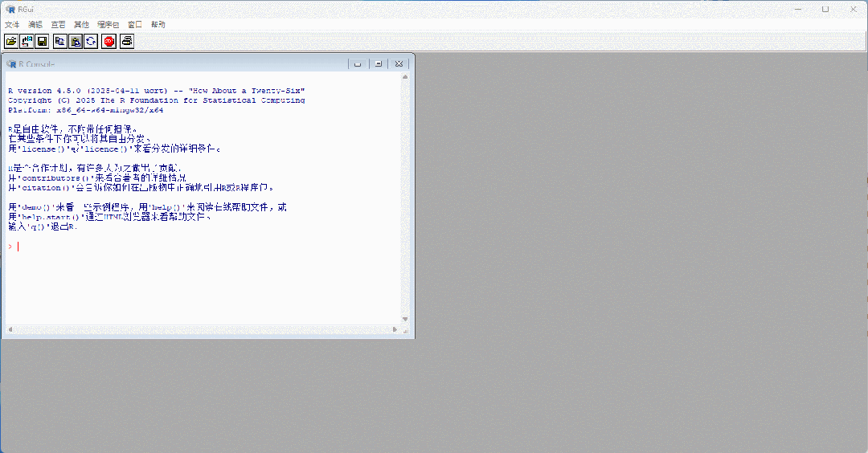Image resolution: width=868 pixels, height=453 pixels.
Task: Click the line mentioning 'q()'
Action: tap(43, 226)
